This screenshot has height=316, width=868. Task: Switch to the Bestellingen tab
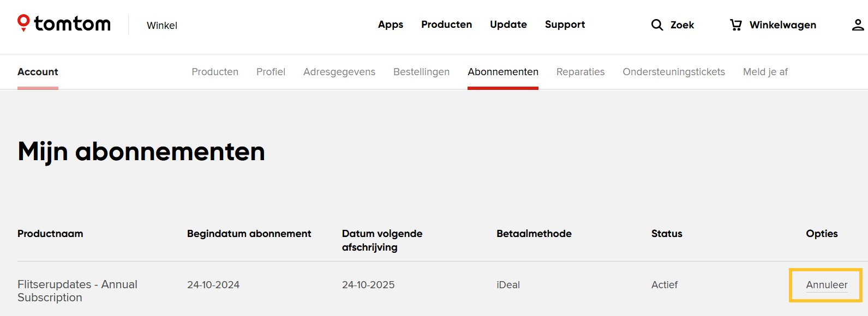[421, 71]
